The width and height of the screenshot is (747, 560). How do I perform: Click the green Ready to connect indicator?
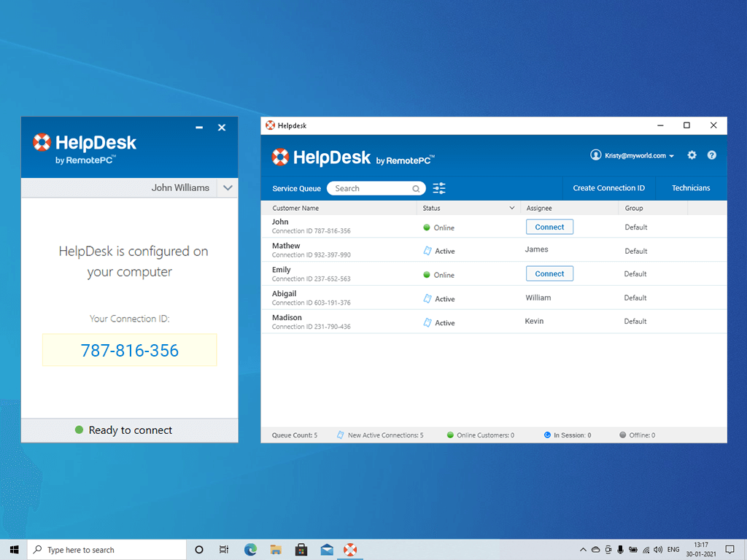79,429
